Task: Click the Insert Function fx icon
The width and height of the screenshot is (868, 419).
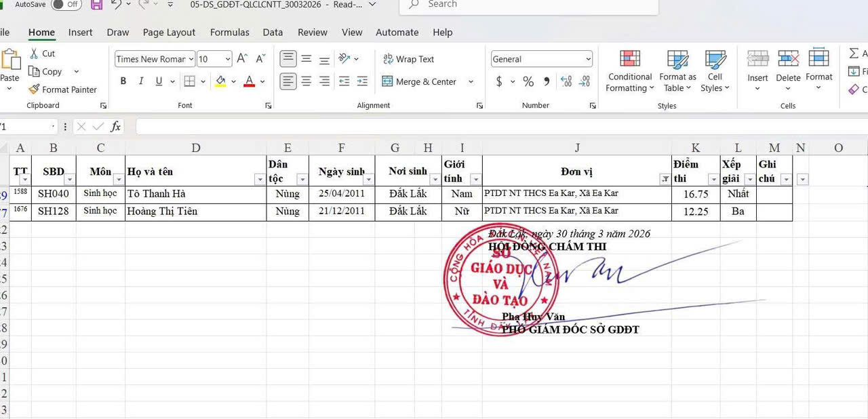Action: pos(116,127)
